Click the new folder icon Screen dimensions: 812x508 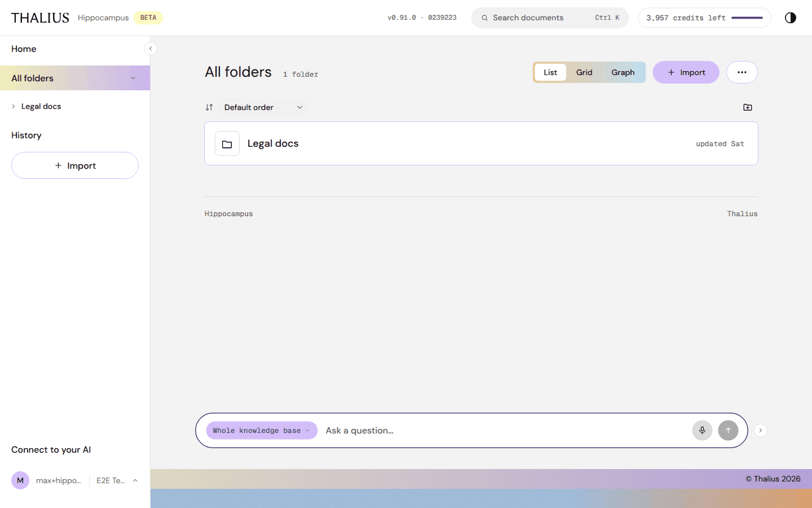(x=748, y=107)
